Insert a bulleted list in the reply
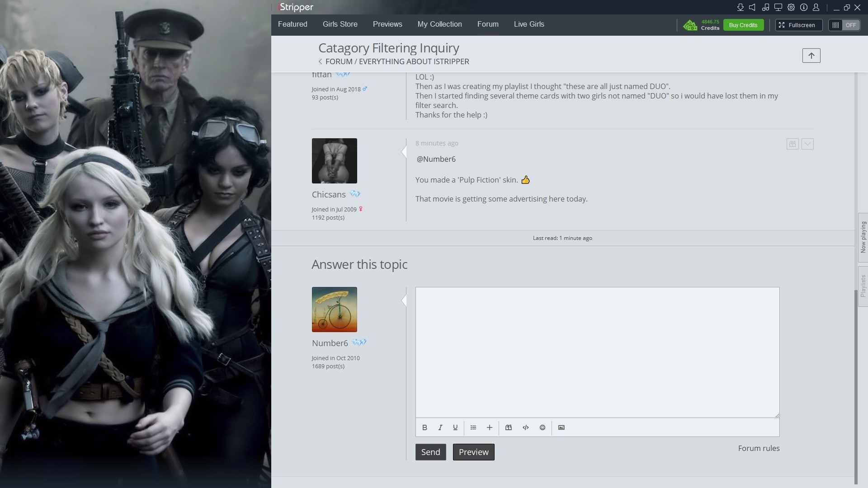The height and width of the screenshot is (488, 868). point(473,427)
